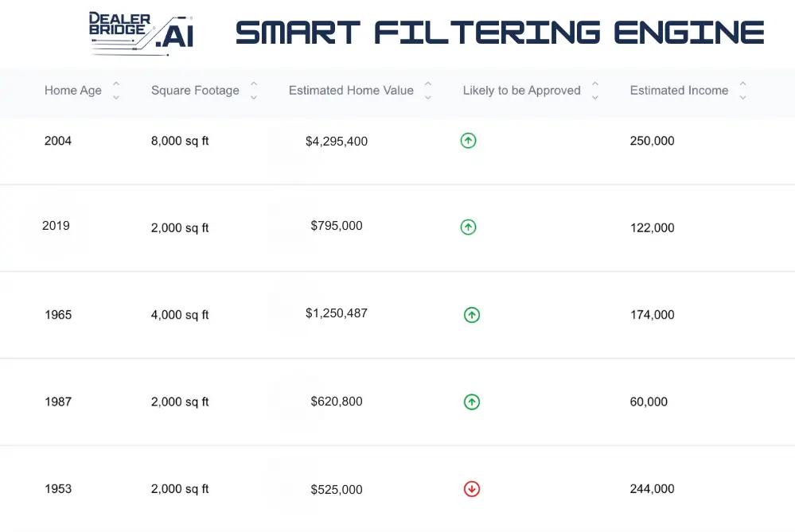
Task: Click green approval arrow for 1987 home
Action: click(472, 402)
